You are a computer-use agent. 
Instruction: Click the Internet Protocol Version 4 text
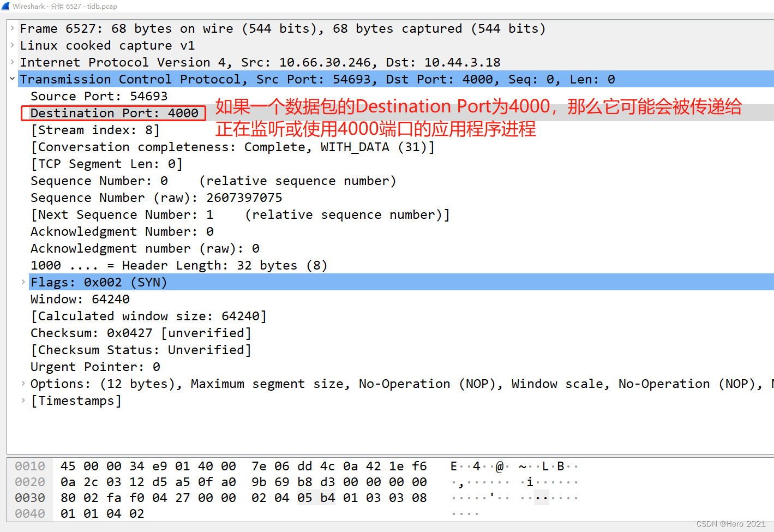pyautogui.click(x=260, y=62)
